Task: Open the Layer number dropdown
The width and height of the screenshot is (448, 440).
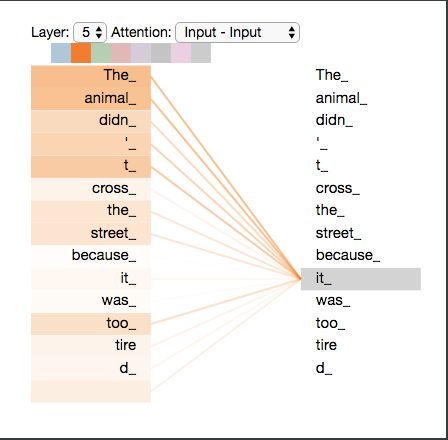Action: (x=90, y=32)
